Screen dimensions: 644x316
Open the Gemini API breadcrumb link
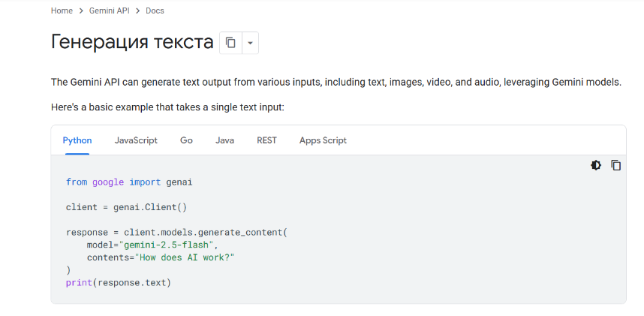pyautogui.click(x=109, y=11)
